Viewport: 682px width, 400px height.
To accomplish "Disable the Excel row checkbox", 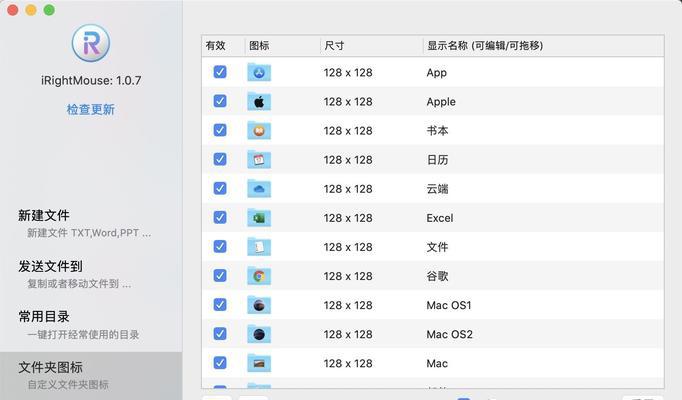I will tap(220, 217).
